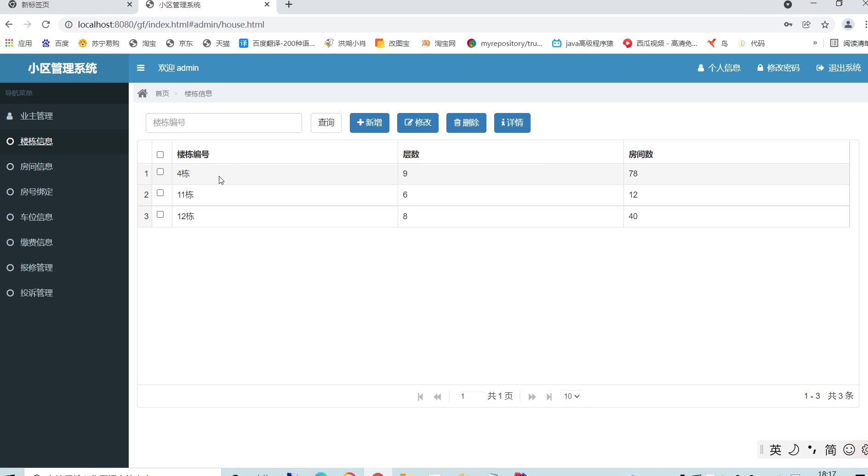This screenshot has width=868, height=476.
Task: Open the 阅读清单 reading list
Action: click(x=849, y=43)
